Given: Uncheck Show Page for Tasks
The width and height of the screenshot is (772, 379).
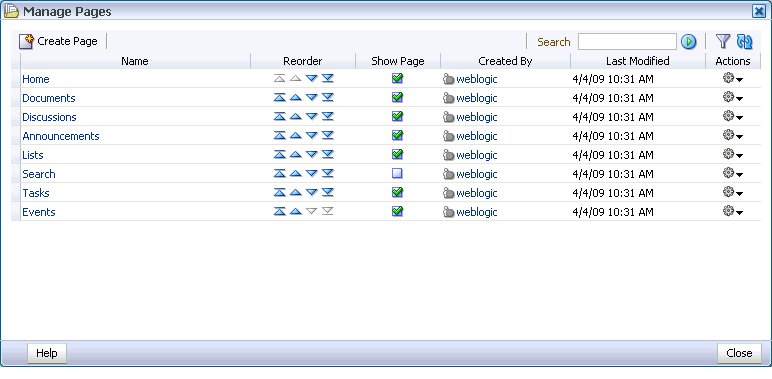Looking at the screenshot, I should pyautogui.click(x=397, y=192).
